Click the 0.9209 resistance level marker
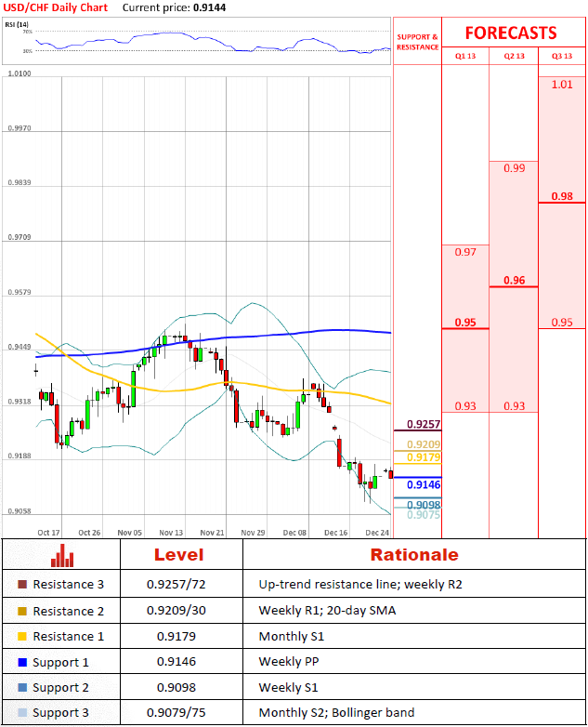The height and width of the screenshot is (727, 588). tap(424, 444)
